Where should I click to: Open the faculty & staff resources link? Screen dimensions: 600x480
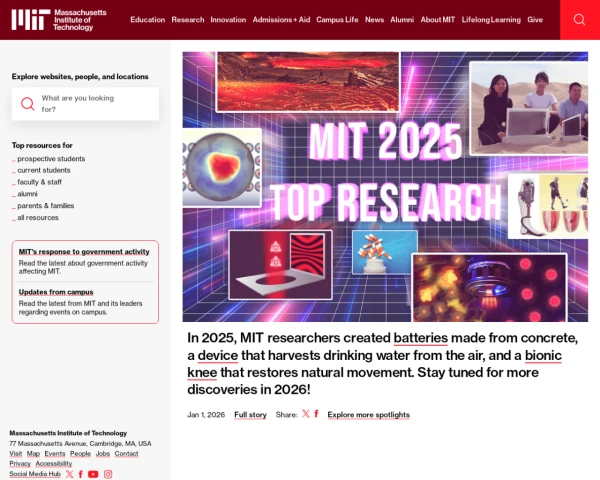40,182
